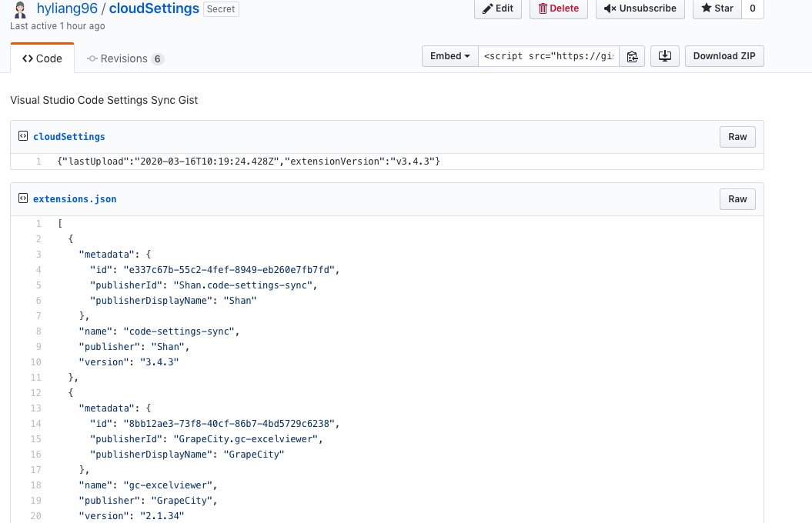Go to the hyliang96 profile link
Viewport: 812px width, 523px height.
[67, 9]
